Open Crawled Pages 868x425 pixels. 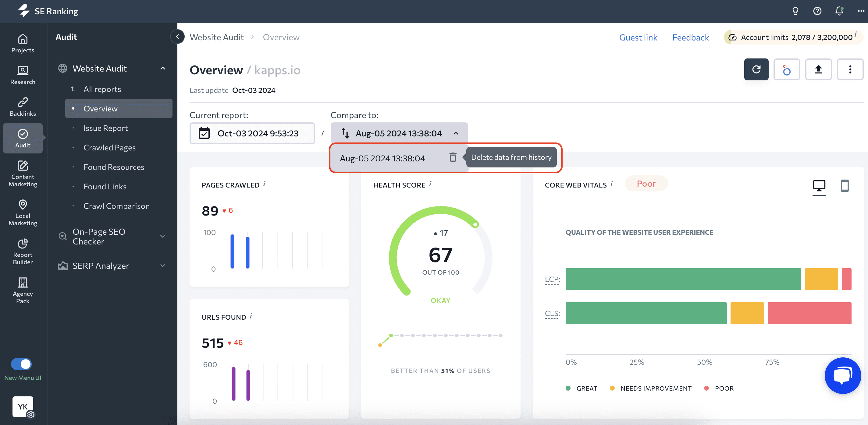point(109,147)
